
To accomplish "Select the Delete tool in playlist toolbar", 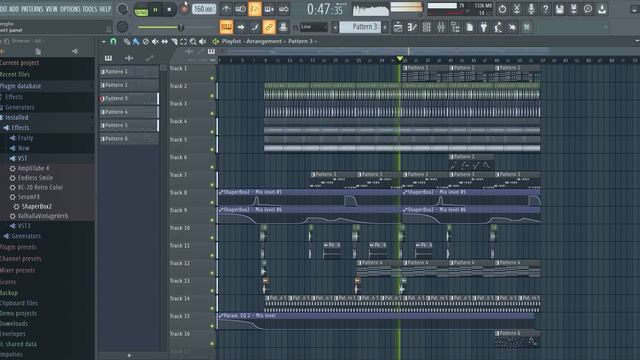I will pyautogui.click(x=146, y=42).
